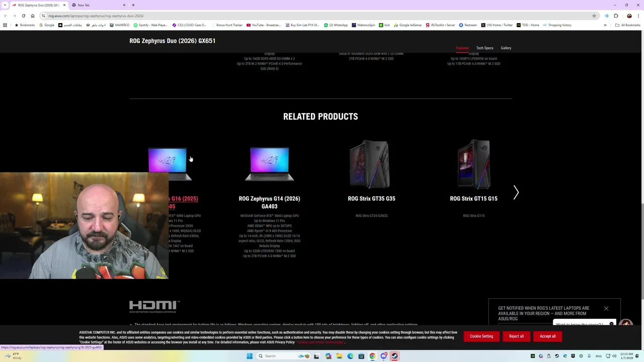Image resolution: width=644 pixels, height=362 pixels.
Task: Switch the ENG input language indicator
Action: tap(599, 356)
